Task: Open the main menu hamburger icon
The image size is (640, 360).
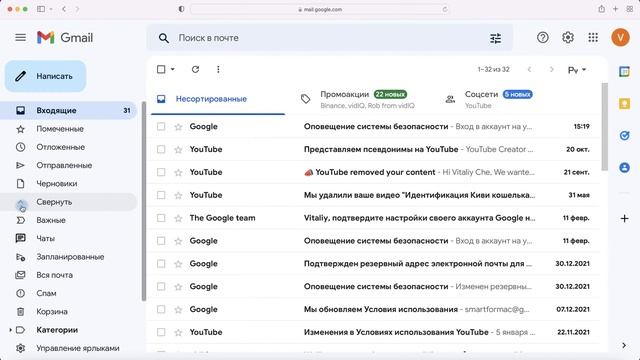Action: point(20,38)
